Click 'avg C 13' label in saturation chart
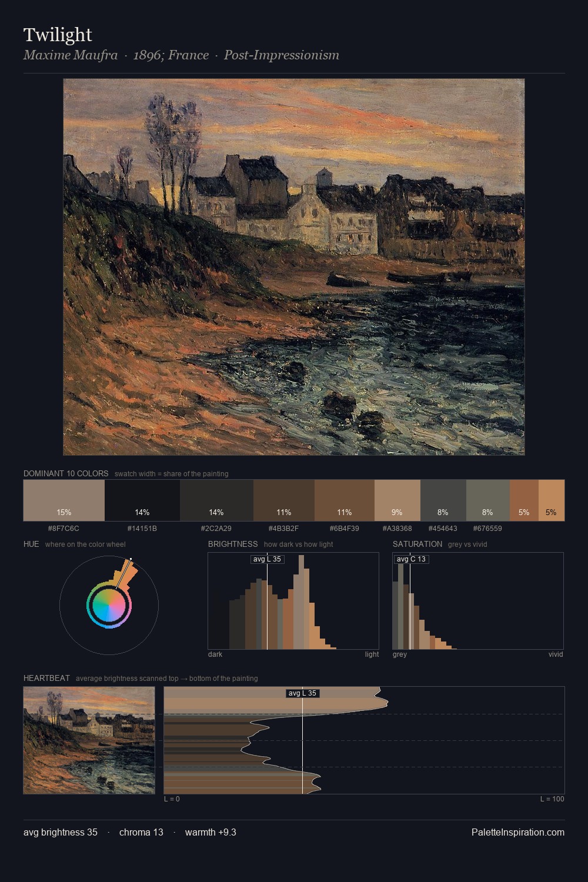This screenshot has width=588, height=882. pos(411,559)
